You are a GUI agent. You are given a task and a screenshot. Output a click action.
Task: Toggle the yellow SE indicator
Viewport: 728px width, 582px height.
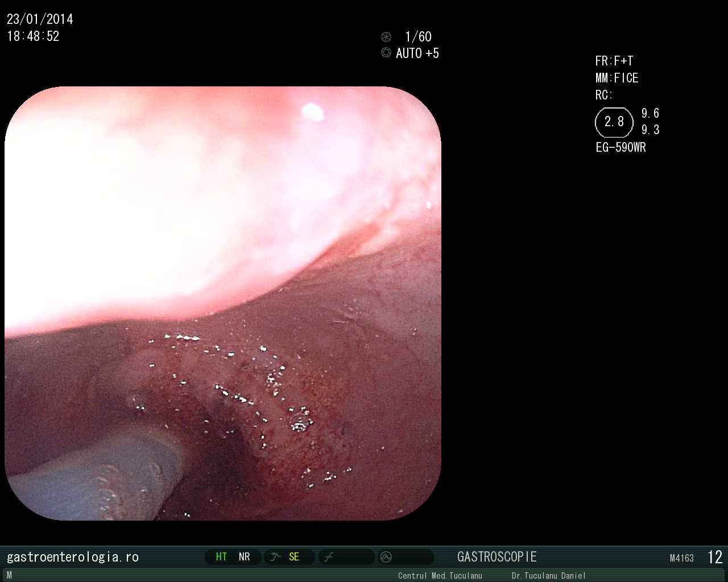pyautogui.click(x=294, y=557)
